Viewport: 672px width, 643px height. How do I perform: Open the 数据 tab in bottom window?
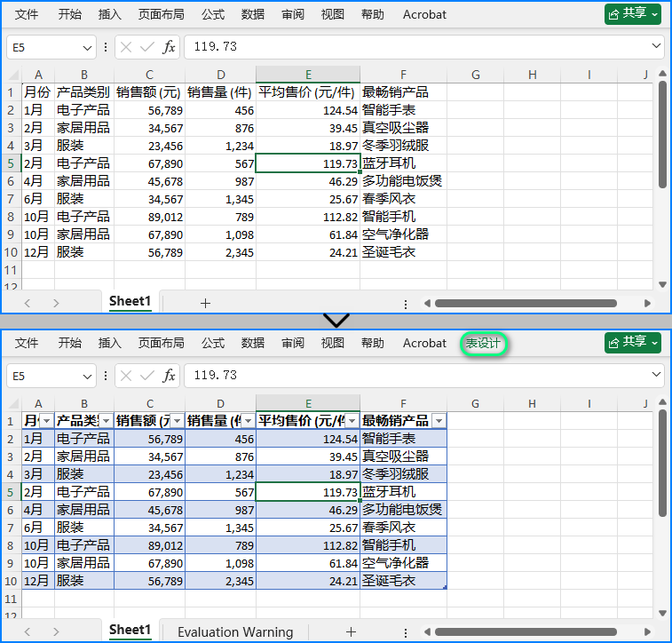pos(253,343)
